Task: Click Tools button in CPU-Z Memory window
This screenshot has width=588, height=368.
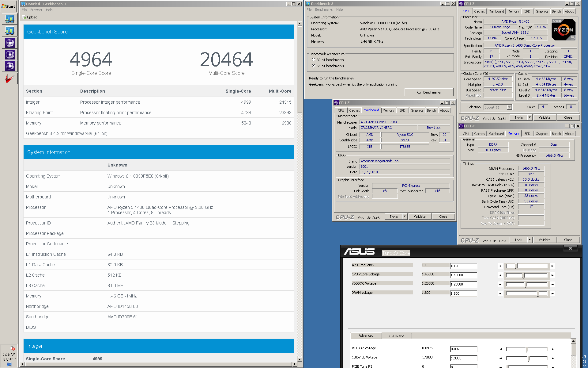Action: point(518,240)
